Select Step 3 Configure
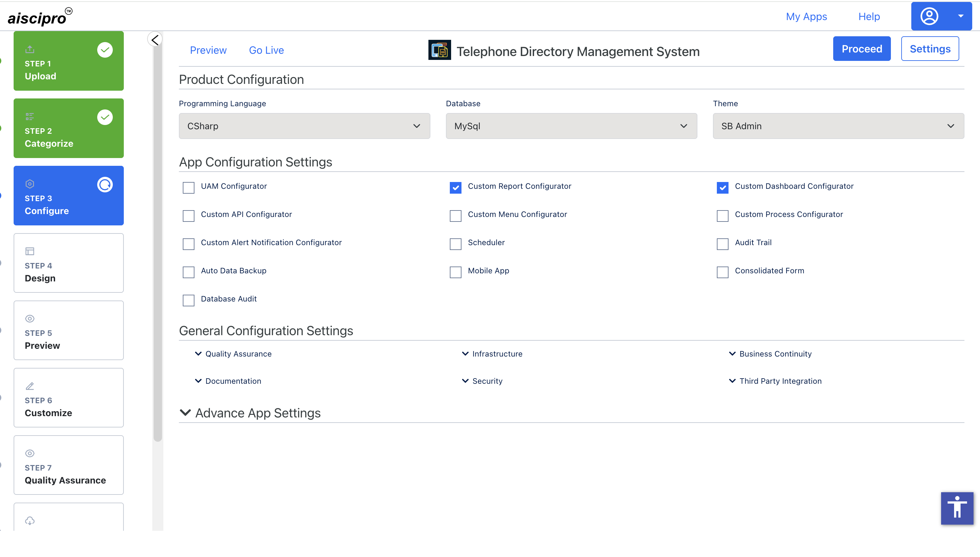Viewport: 980px width, 557px height. click(68, 196)
